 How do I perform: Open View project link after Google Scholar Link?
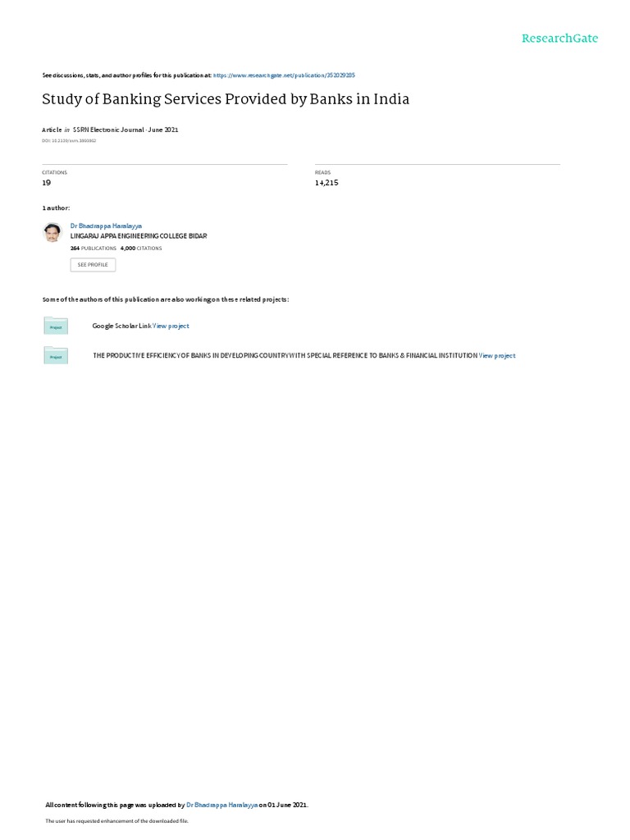171,326
